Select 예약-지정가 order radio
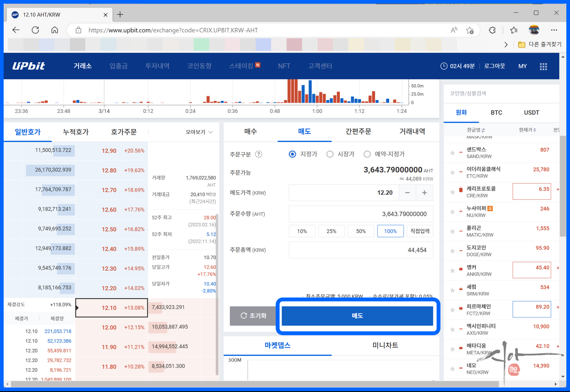Image resolution: width=570 pixels, height=392 pixels. click(x=367, y=154)
